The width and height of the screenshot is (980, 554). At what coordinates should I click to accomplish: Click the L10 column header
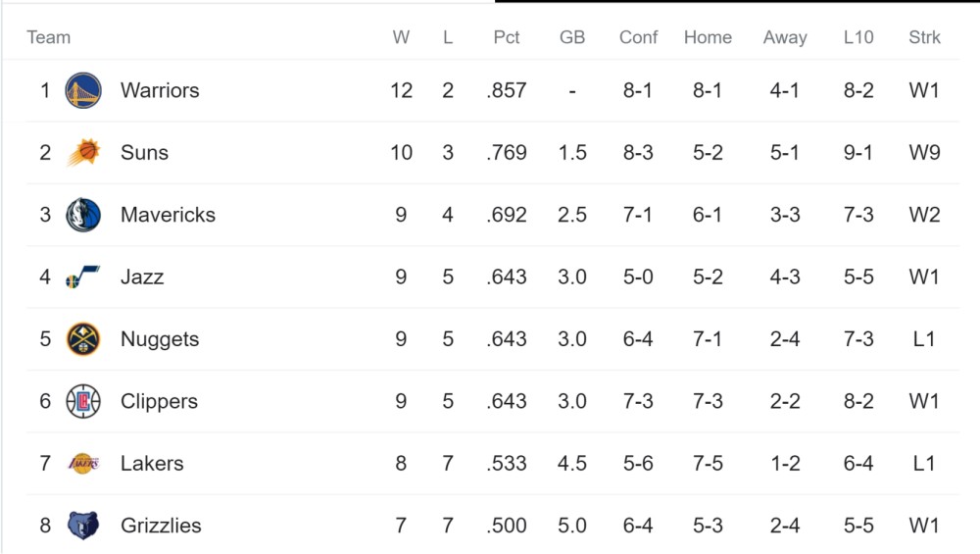click(858, 37)
